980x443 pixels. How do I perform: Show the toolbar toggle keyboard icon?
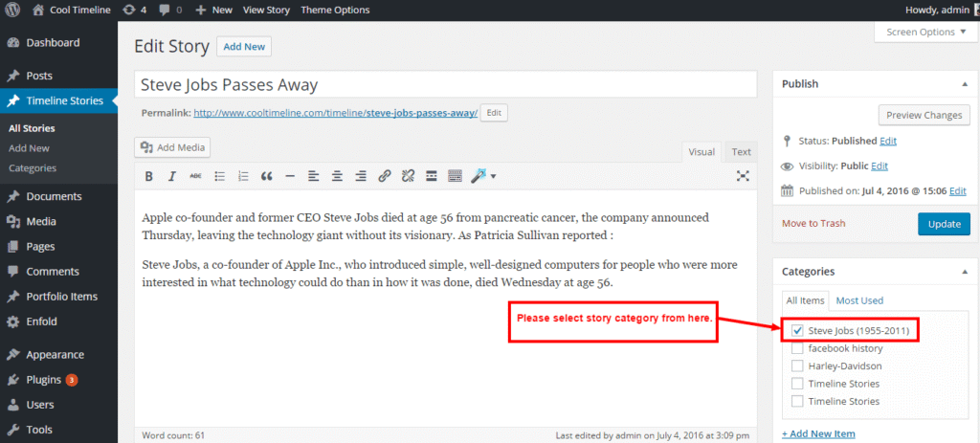[455, 176]
